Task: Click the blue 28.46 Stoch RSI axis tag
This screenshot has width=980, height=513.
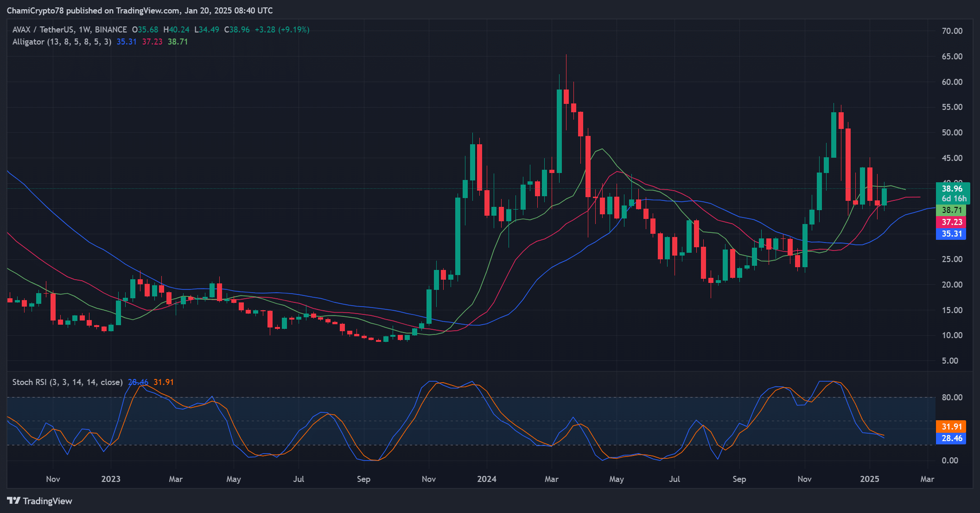Action: (x=952, y=438)
